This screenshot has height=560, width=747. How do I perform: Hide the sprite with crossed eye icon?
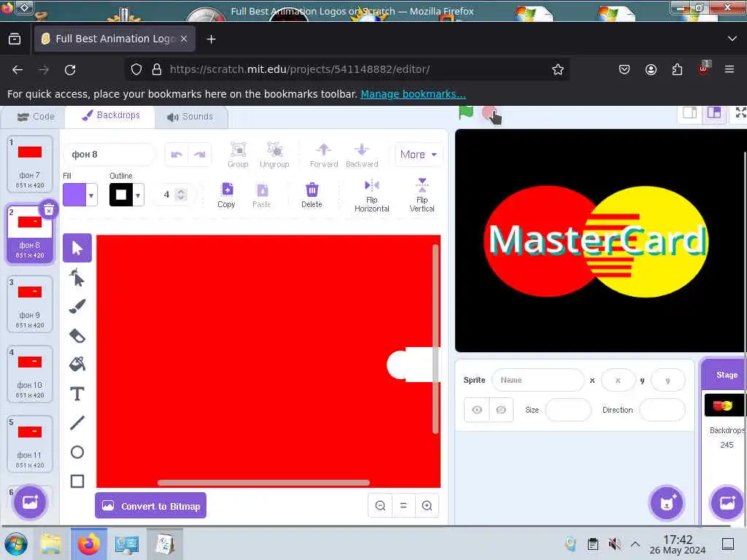[501, 410]
